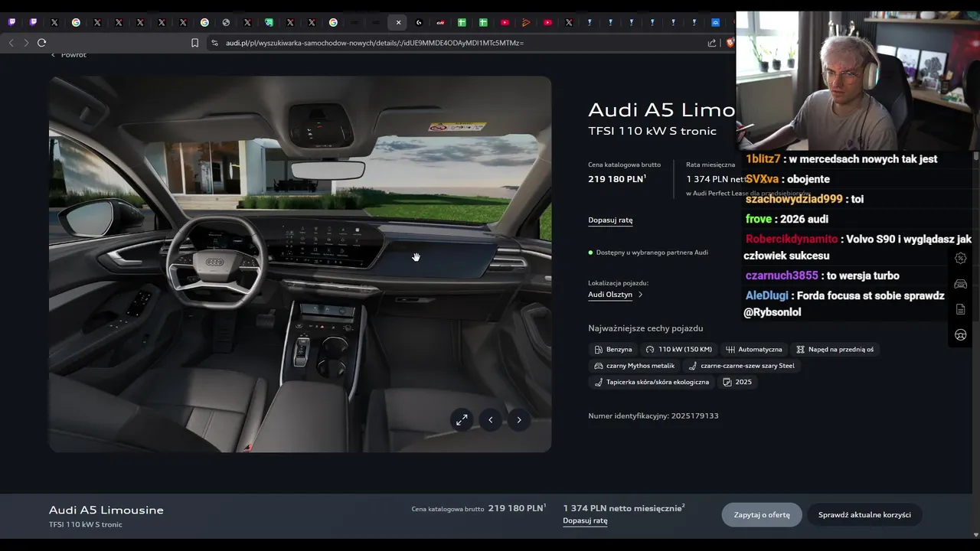Click the address bar URL field

(x=459, y=43)
